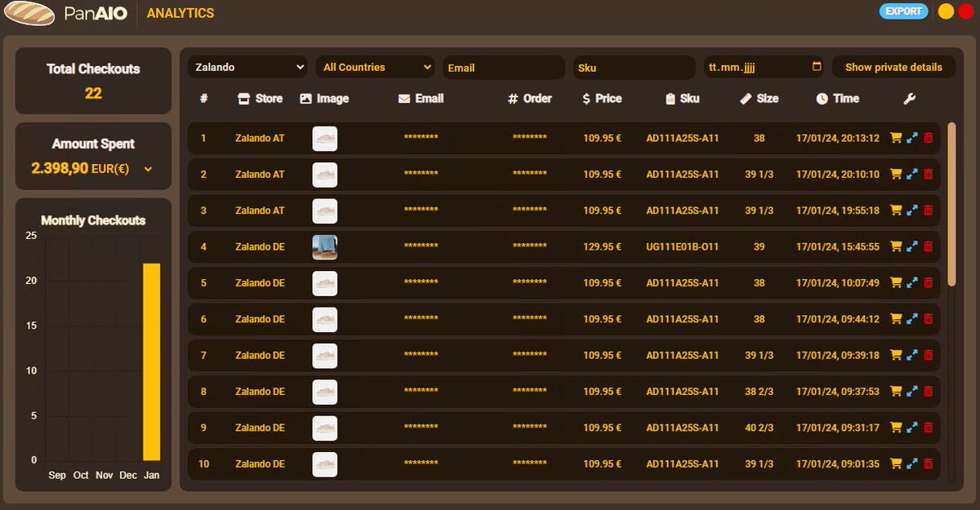Click the table vertical scrollbar
This screenshot has width=980, height=510.
(951, 204)
